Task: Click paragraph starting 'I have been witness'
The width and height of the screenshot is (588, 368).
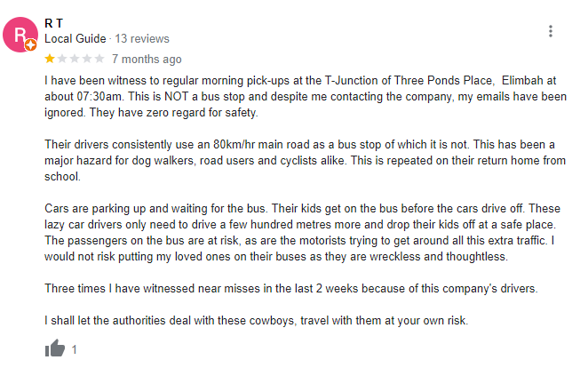Action: click(x=306, y=96)
